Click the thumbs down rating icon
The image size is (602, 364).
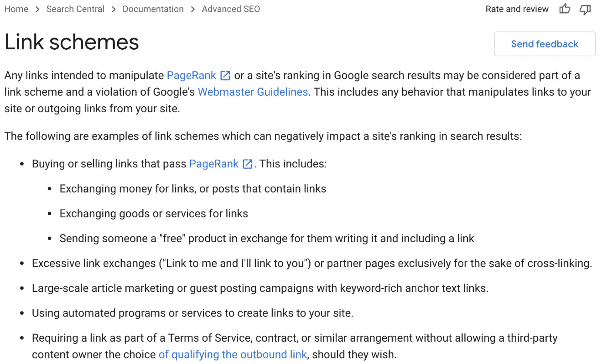[585, 10]
